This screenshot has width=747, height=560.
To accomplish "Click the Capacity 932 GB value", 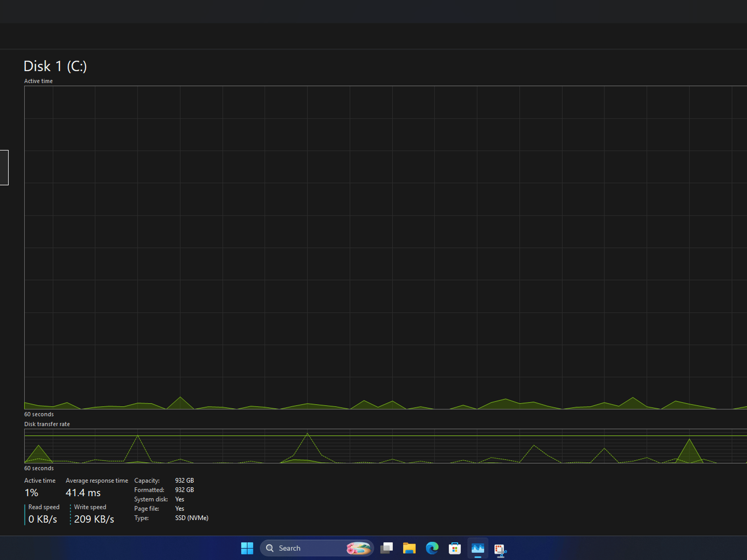I will coord(184,481).
